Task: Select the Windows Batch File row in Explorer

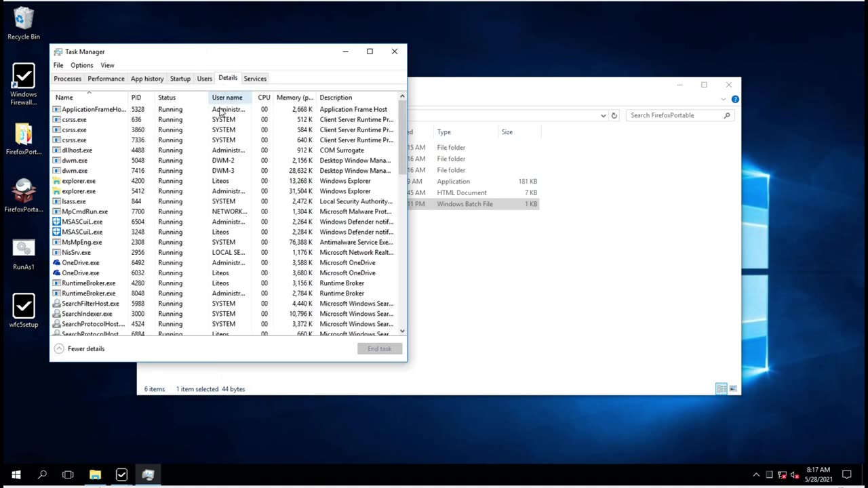Action: pos(473,204)
